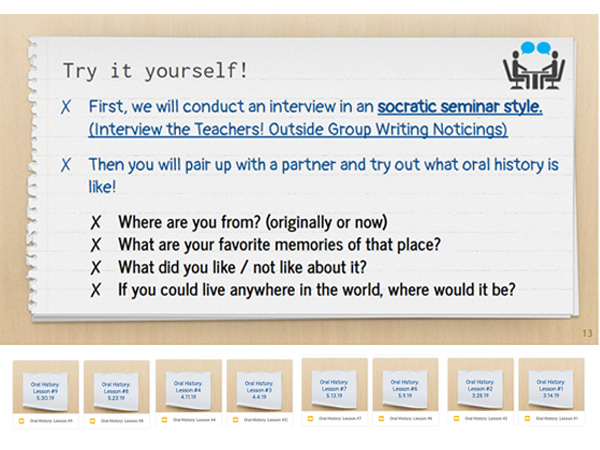Click the Slides icon next to Lesson #3
Image resolution: width=600 pixels, height=450 pixels.
pyautogui.click(x=236, y=419)
